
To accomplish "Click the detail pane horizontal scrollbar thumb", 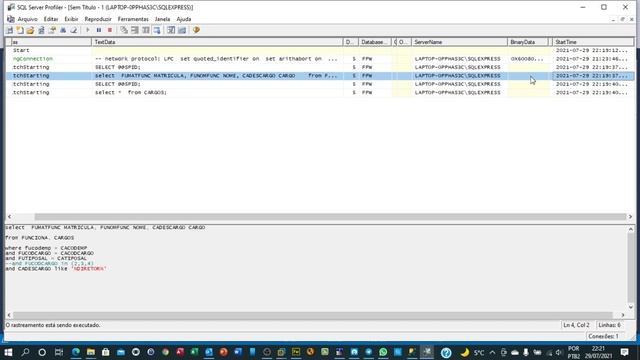I will (313, 315).
